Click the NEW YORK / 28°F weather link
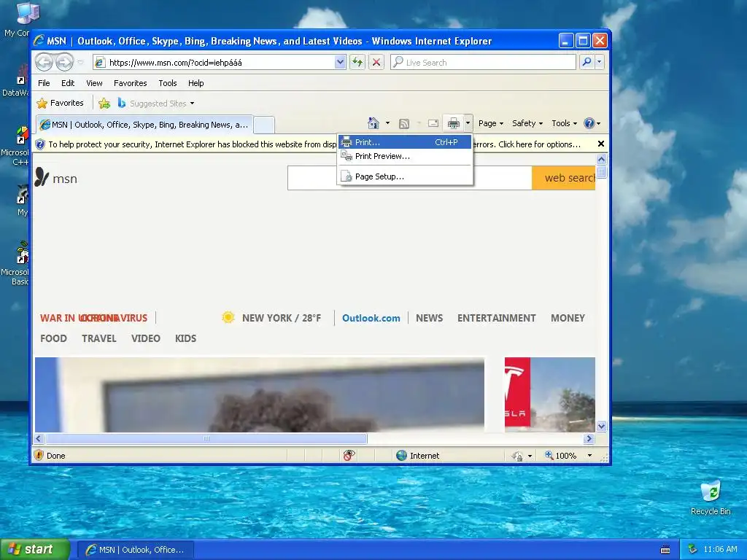Image resolution: width=747 pixels, height=560 pixels. [x=282, y=318]
